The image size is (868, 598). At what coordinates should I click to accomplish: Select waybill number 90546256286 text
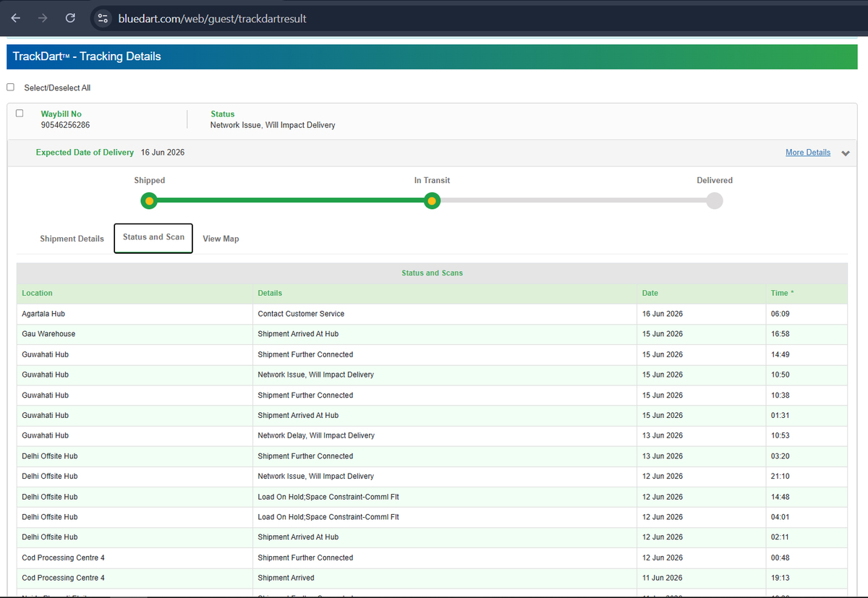point(65,125)
